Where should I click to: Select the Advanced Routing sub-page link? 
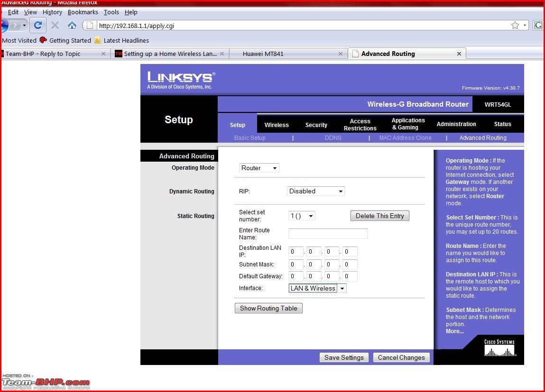coord(483,138)
